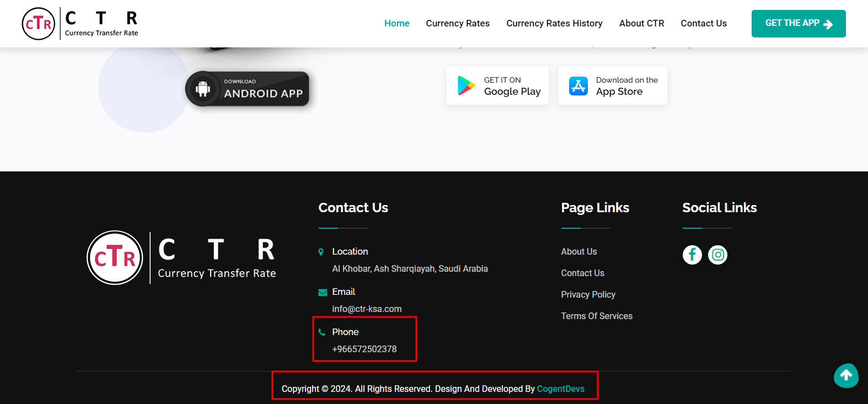Click the email envelope icon
Screen dimensions: 868x404
click(323, 292)
